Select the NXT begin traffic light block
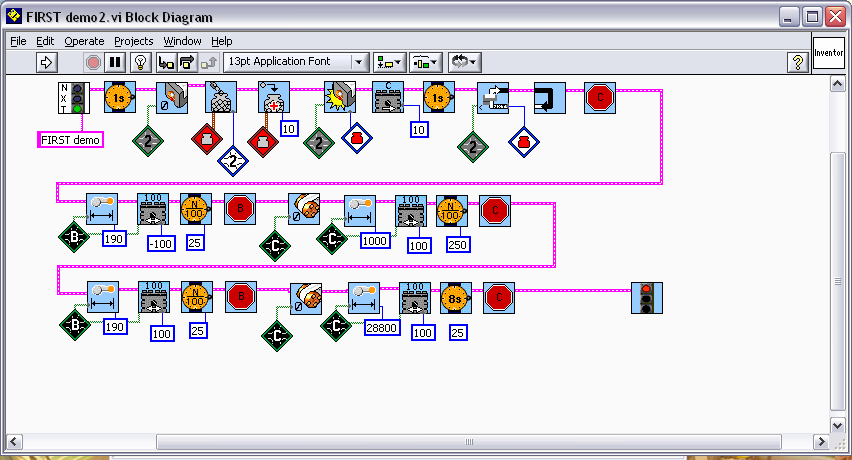The image size is (852, 460). pos(73,98)
